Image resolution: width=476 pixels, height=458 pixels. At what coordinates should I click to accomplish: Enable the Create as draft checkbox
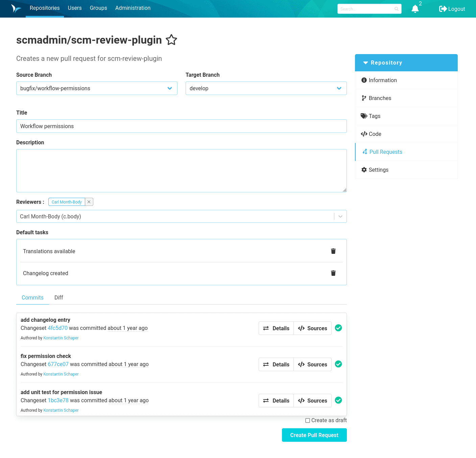tap(307, 420)
